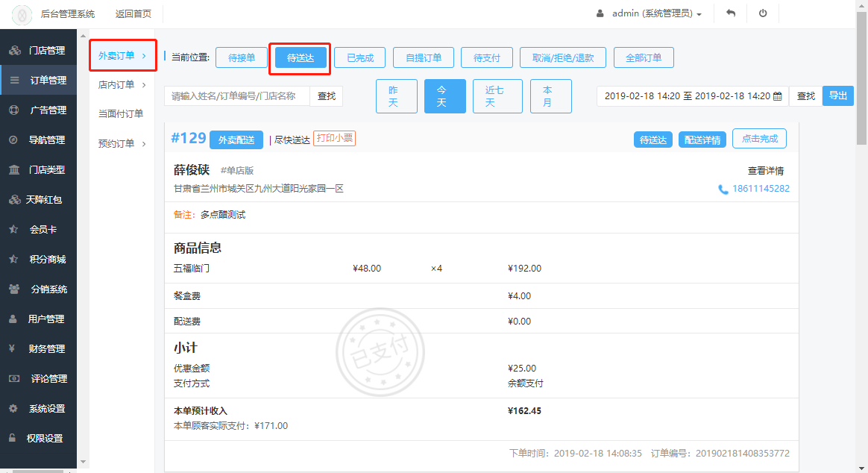Click the date range input field
The image size is (868, 473).
point(693,95)
